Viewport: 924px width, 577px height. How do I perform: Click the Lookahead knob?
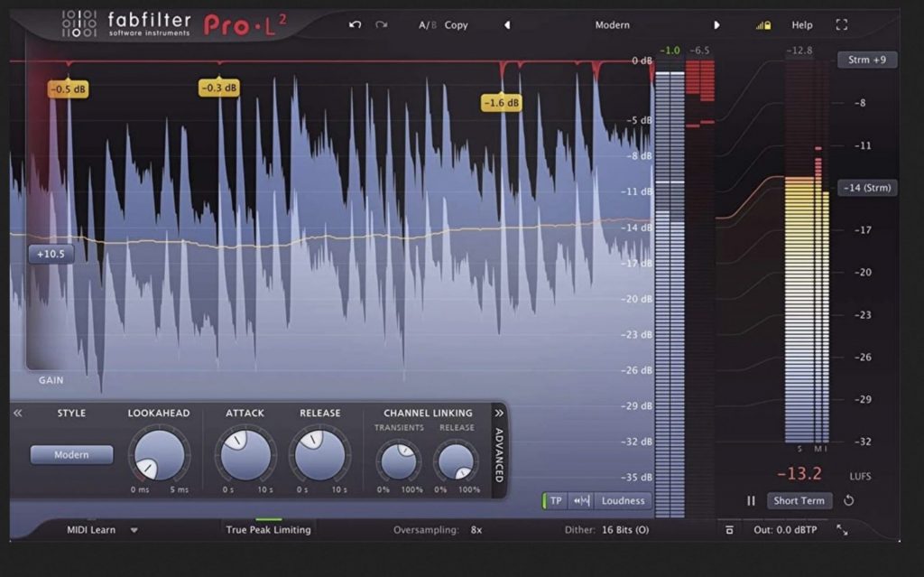[x=159, y=455]
